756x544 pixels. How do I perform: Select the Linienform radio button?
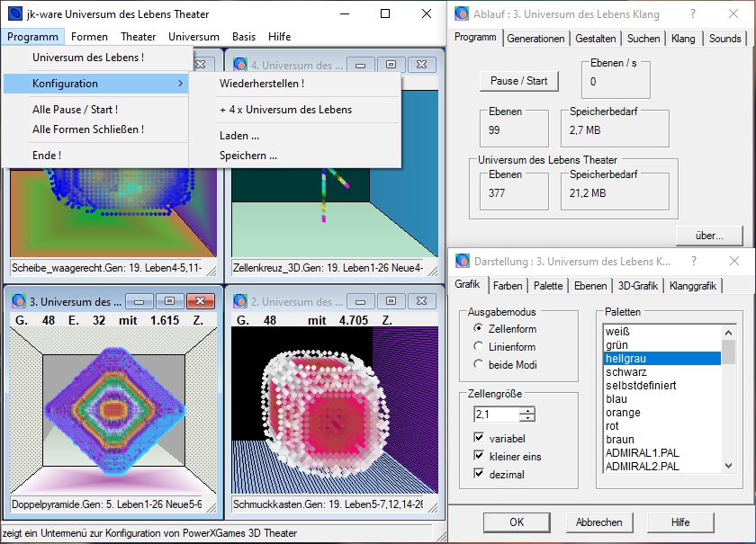click(478, 346)
